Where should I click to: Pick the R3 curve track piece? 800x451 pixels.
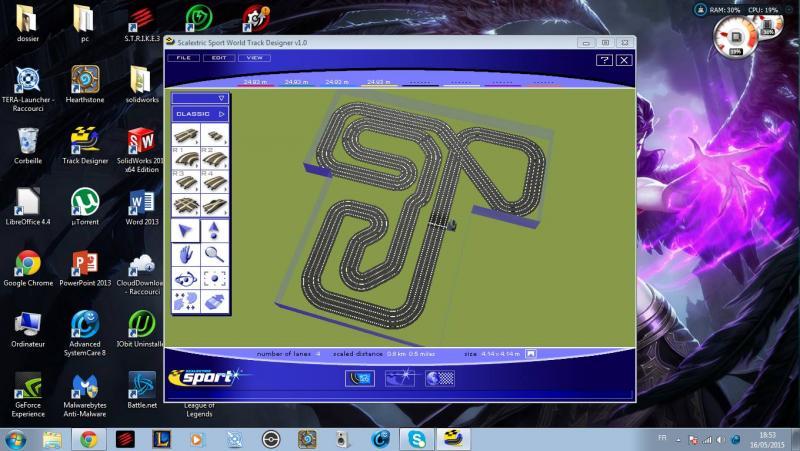186,182
